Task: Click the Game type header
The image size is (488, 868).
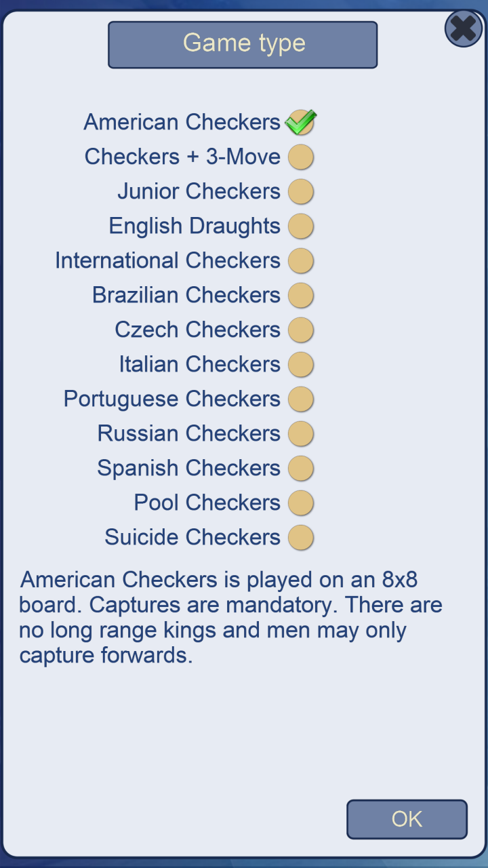Action: pos(243,44)
